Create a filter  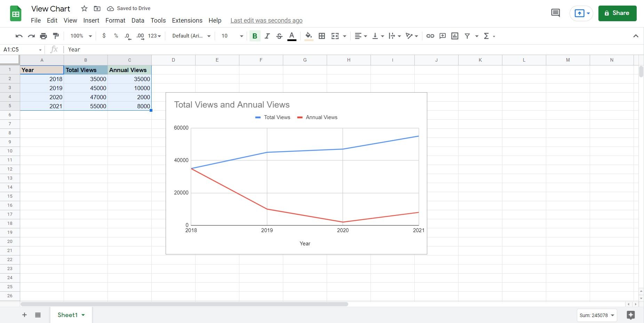click(467, 36)
